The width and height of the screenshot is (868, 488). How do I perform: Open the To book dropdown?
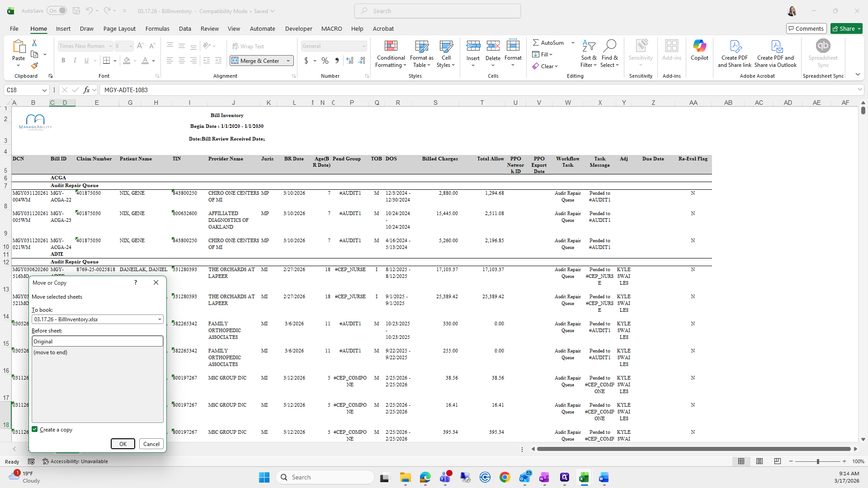tap(160, 319)
